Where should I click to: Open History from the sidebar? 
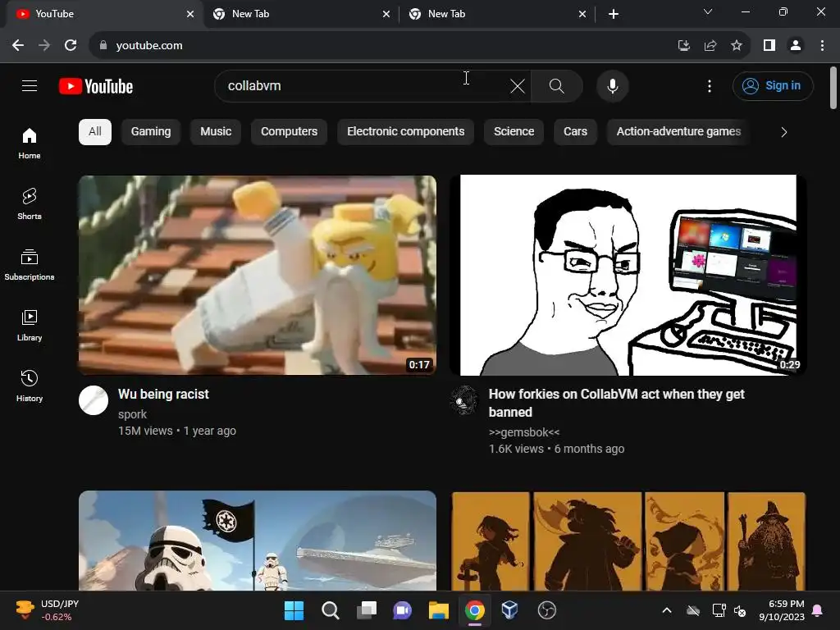click(30, 386)
